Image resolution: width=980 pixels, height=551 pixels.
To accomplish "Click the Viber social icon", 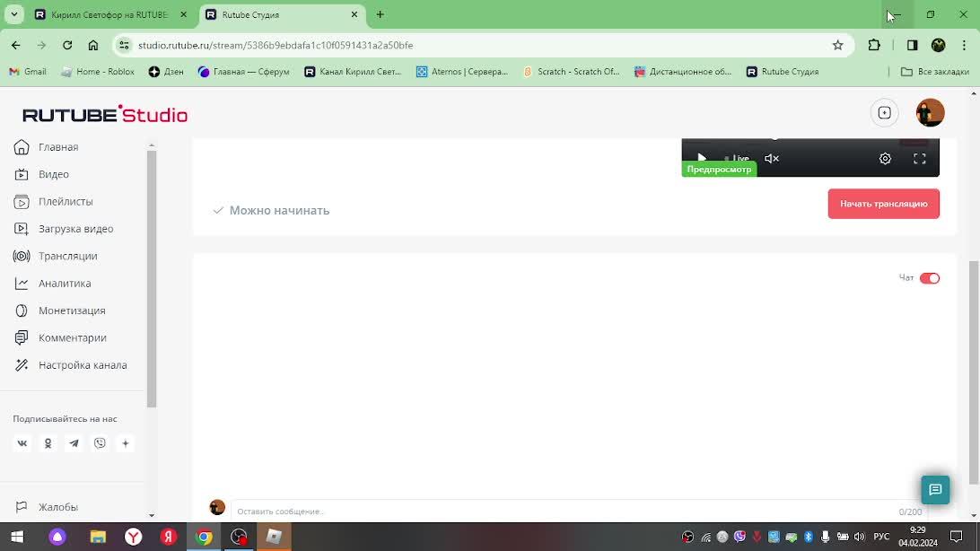I will point(100,443).
